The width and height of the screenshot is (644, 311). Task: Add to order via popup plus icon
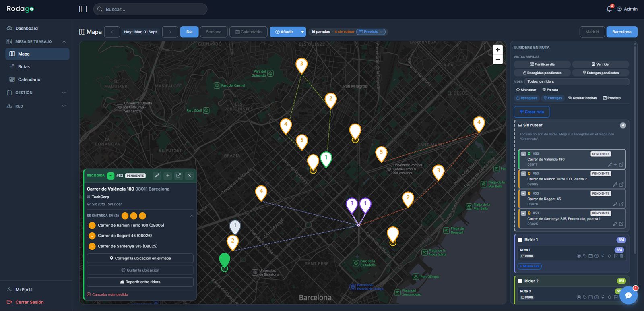(168, 176)
